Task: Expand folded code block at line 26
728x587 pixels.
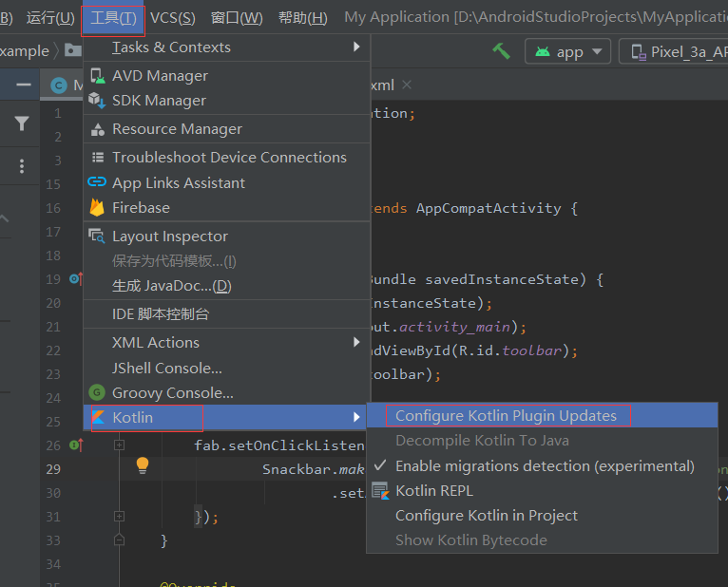Action: pos(120,445)
